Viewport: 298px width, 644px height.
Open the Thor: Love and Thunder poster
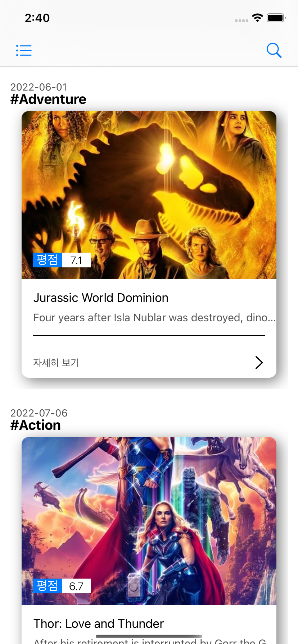pos(149,521)
